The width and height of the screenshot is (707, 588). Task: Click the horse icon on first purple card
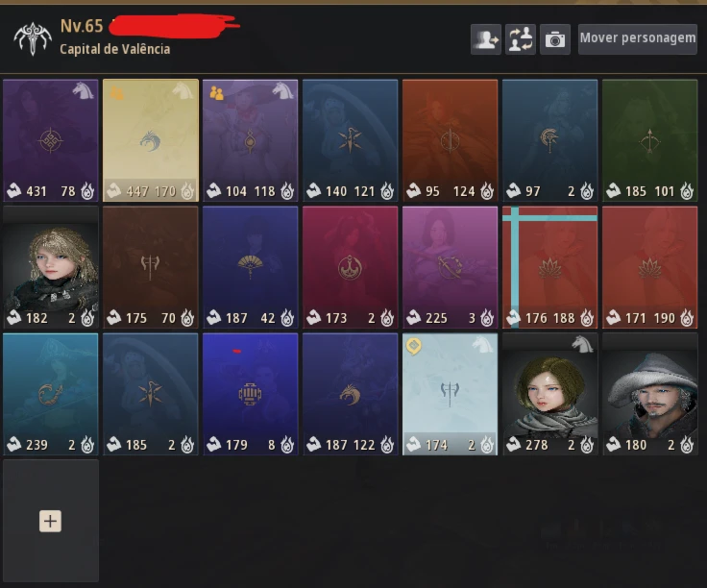(84, 90)
